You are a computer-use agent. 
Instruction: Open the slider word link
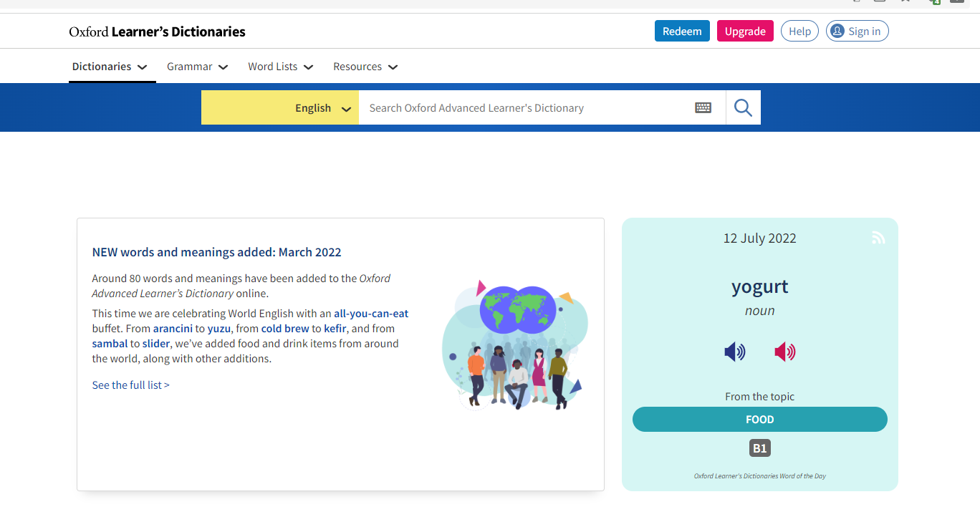click(156, 344)
